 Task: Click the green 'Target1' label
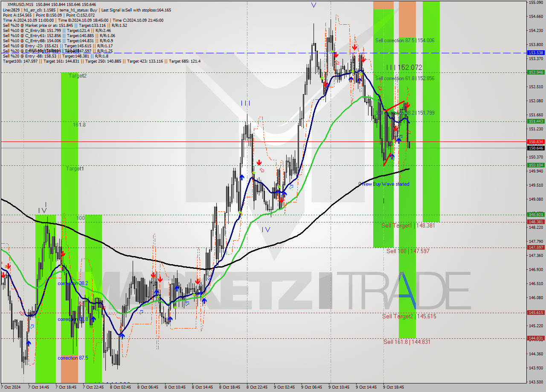(x=75, y=169)
